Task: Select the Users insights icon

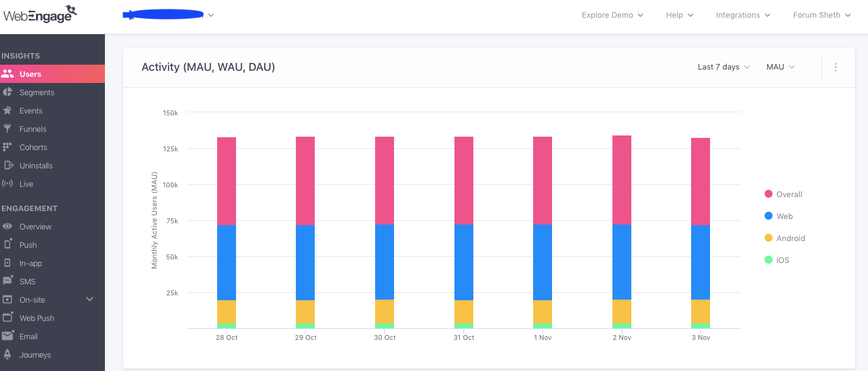Action: coord(9,74)
